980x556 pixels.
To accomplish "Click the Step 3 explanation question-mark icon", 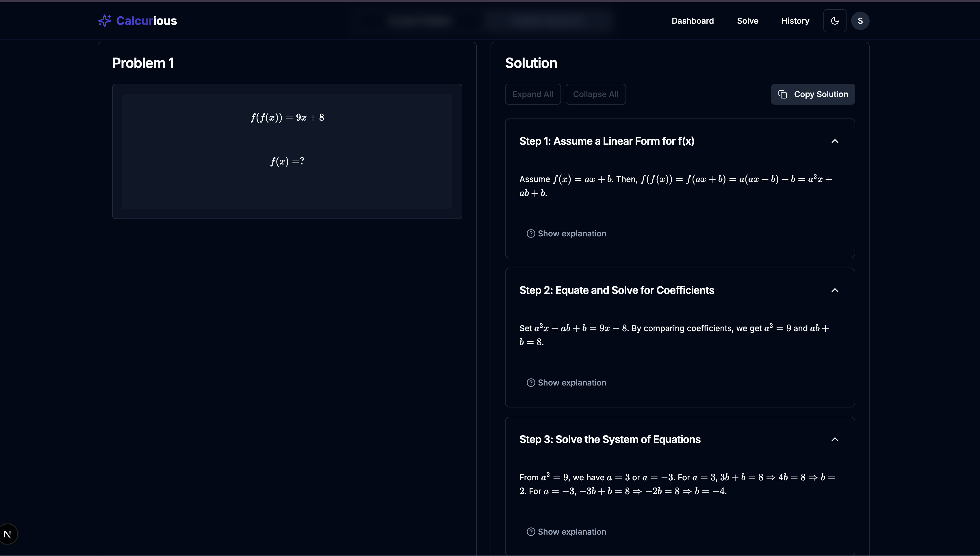I will point(531,531).
